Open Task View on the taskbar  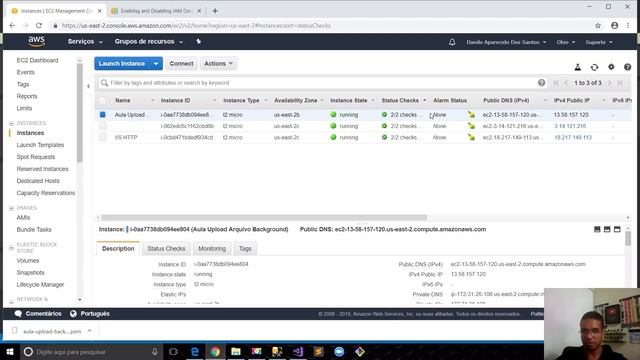pyautogui.click(x=173, y=351)
